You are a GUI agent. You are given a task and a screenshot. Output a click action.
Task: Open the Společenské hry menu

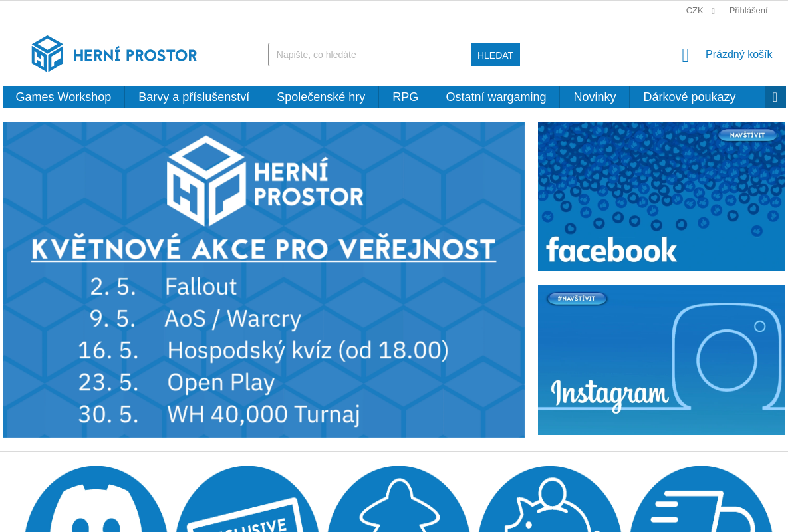(x=321, y=97)
